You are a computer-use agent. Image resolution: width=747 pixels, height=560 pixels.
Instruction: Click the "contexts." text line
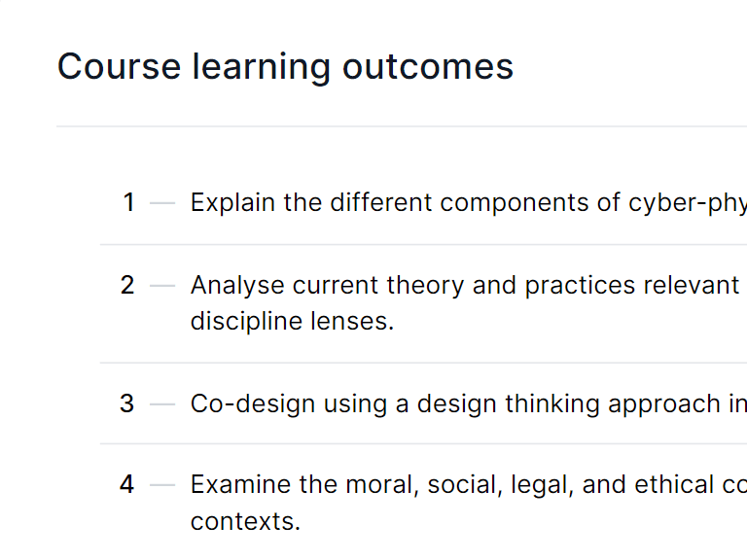point(245,521)
